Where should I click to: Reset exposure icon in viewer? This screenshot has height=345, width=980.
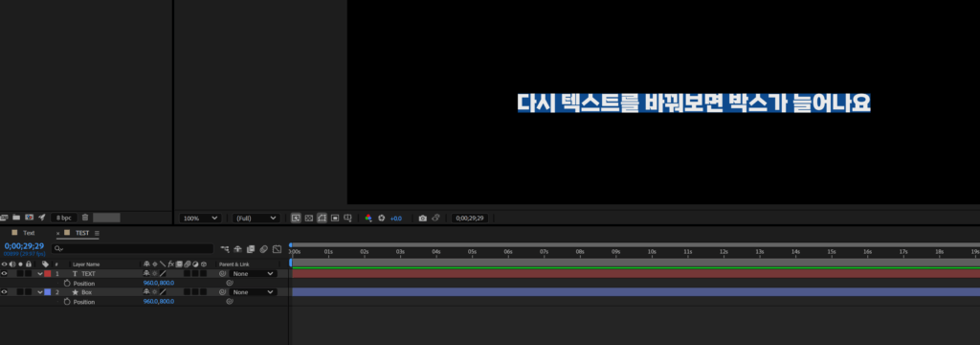(381, 218)
